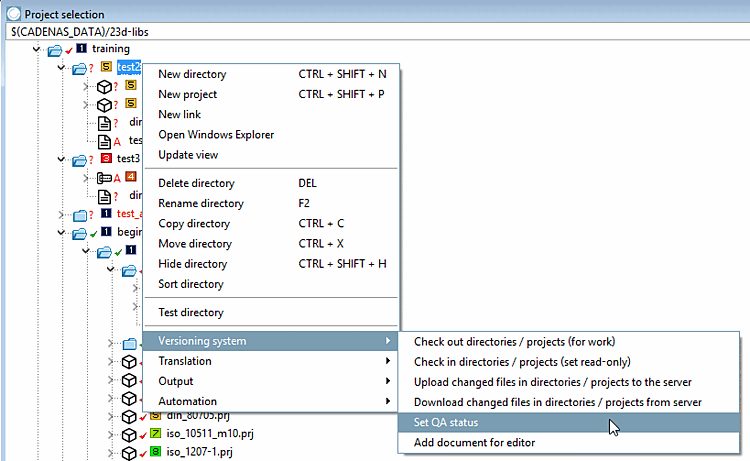Select 'New directory' menu entry
This screenshot has height=461, width=750.
271,74
